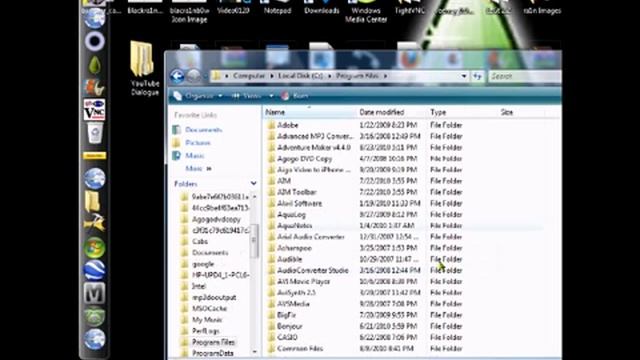The height and width of the screenshot is (360, 640).
Task: Select the Agogo DVD Copy folder
Action: [304, 159]
